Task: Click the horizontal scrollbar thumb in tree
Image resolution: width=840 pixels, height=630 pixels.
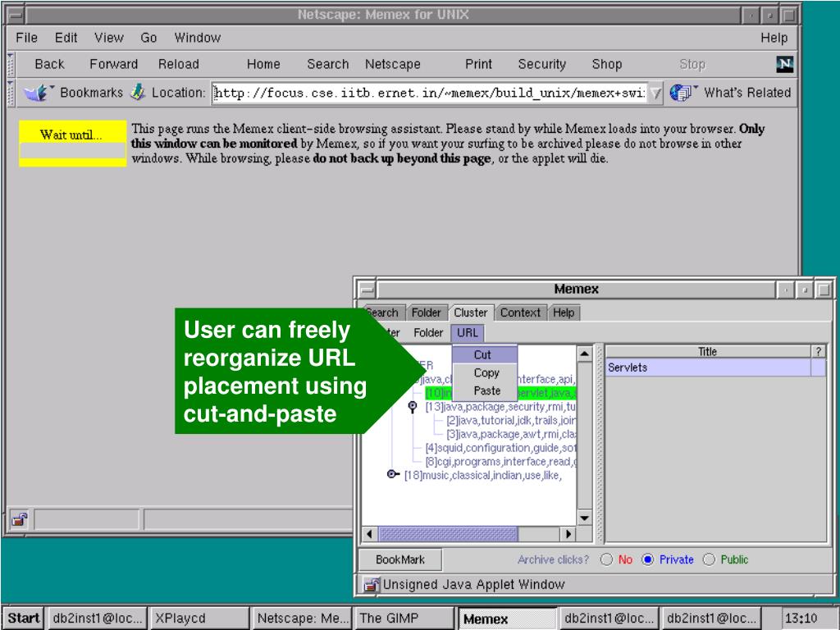Action: point(448,533)
